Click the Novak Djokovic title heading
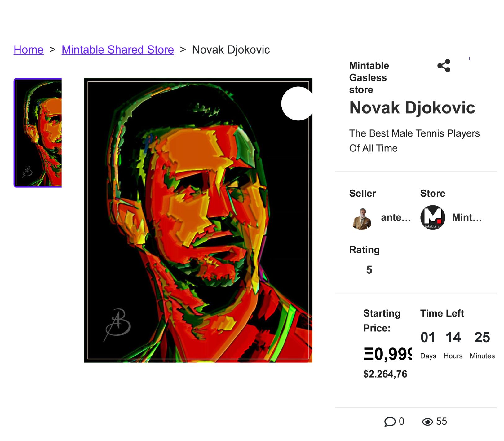The image size is (504, 441). [x=412, y=108]
